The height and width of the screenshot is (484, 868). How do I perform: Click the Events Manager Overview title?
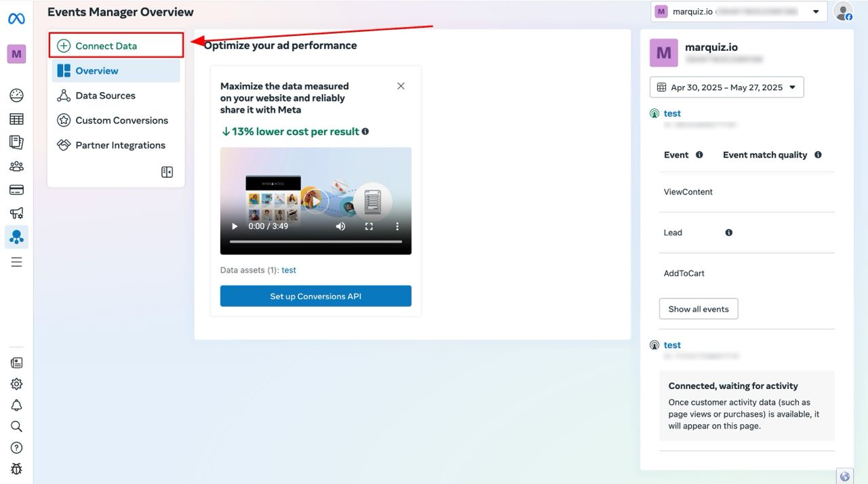121,12
